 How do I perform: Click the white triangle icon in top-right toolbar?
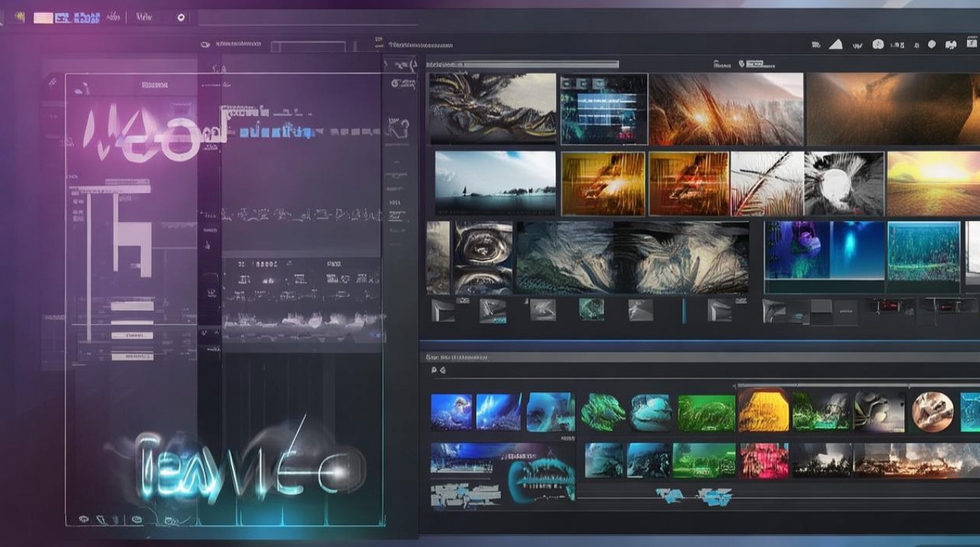(836, 44)
